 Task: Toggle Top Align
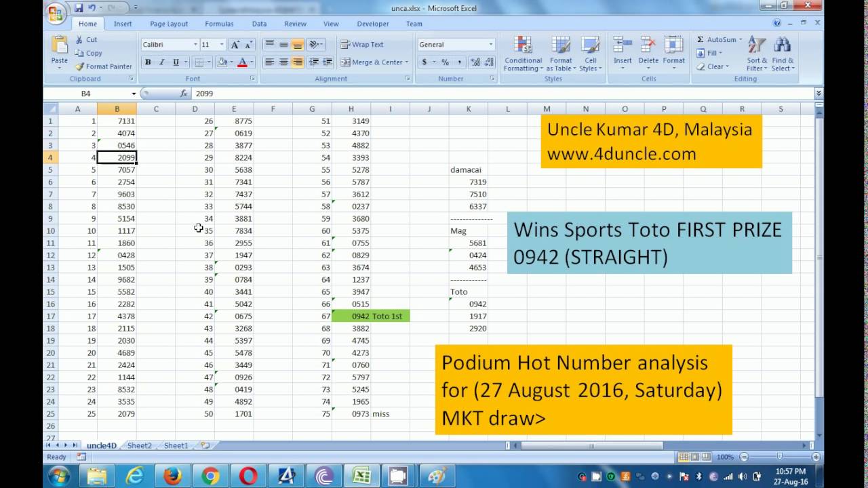coord(269,45)
